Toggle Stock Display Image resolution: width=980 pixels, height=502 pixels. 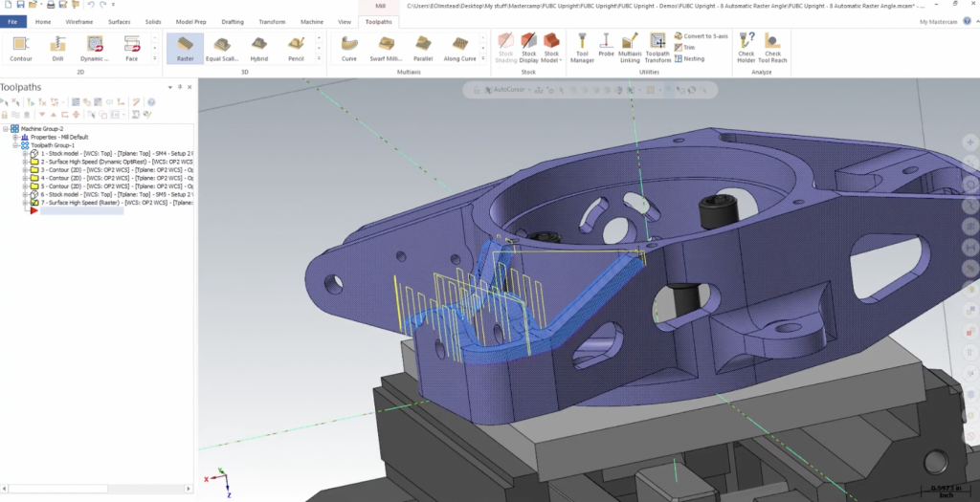tap(528, 49)
